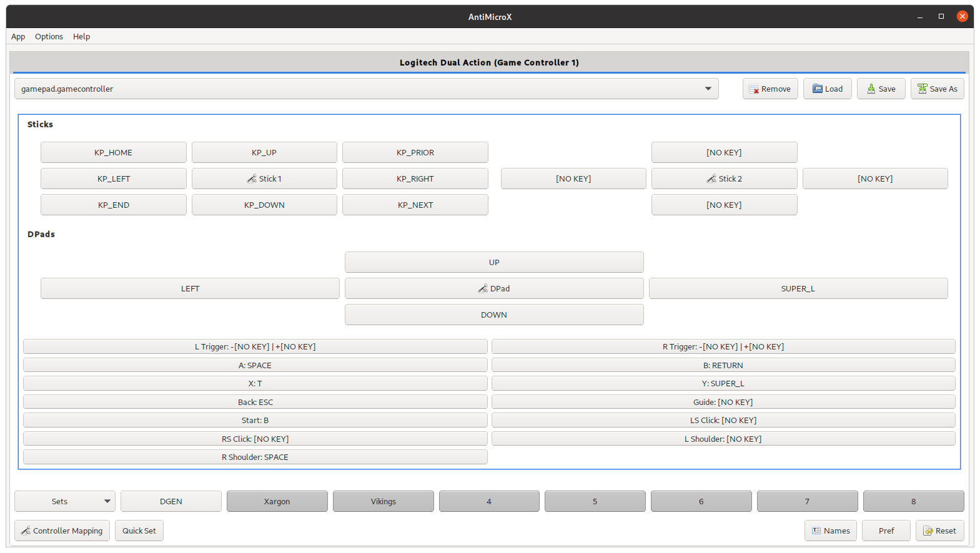Select the Logitech Dual Action controller tab
Screen dimensions: 980x553
[489, 62]
